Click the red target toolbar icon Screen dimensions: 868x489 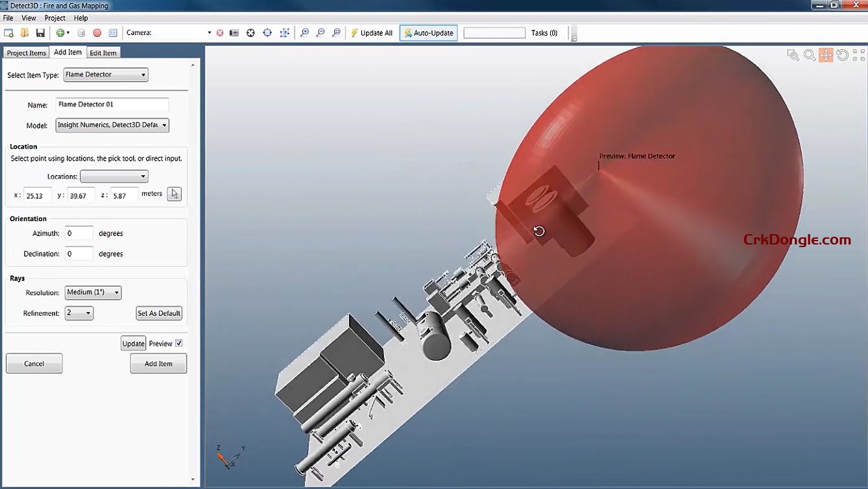click(x=97, y=32)
